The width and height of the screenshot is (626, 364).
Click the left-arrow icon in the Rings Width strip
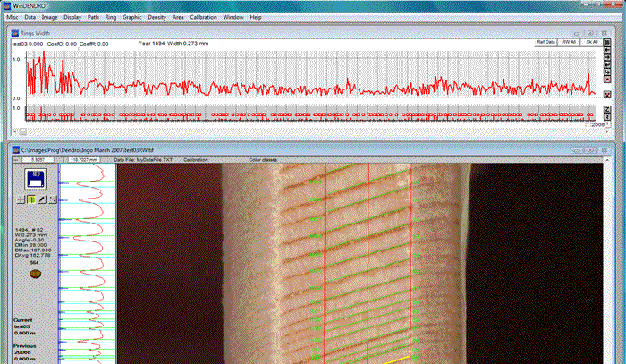click(x=607, y=50)
